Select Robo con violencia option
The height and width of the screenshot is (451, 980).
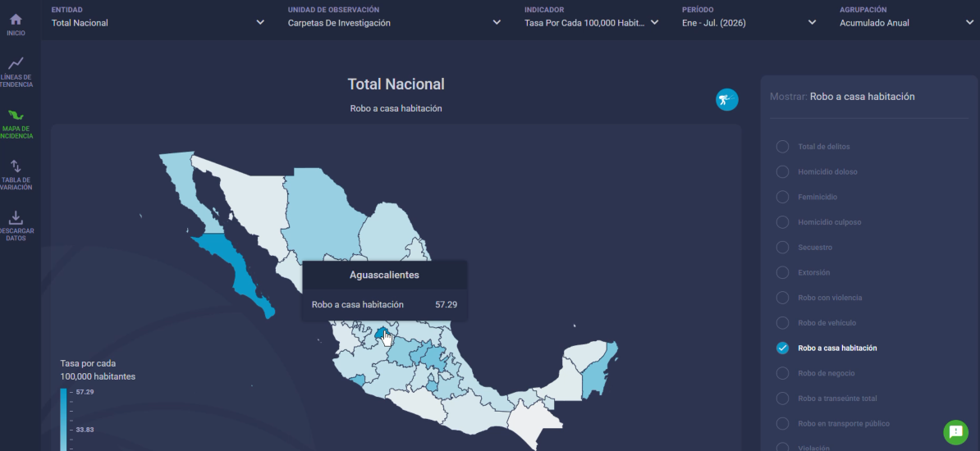click(819, 298)
